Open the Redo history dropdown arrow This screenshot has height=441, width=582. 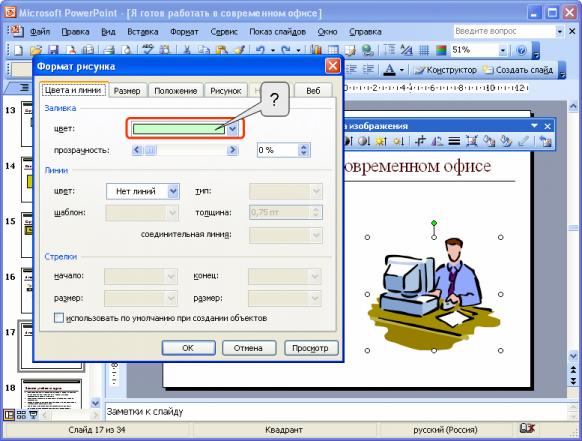[298, 50]
